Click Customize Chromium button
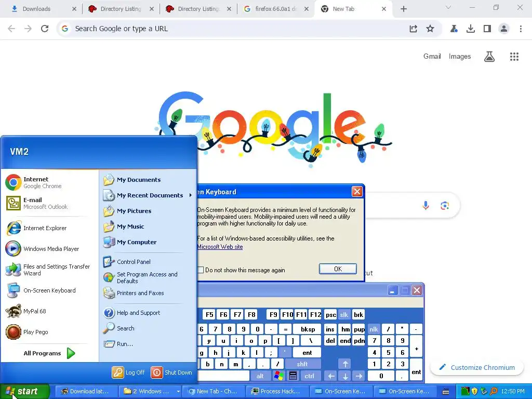 (x=477, y=367)
